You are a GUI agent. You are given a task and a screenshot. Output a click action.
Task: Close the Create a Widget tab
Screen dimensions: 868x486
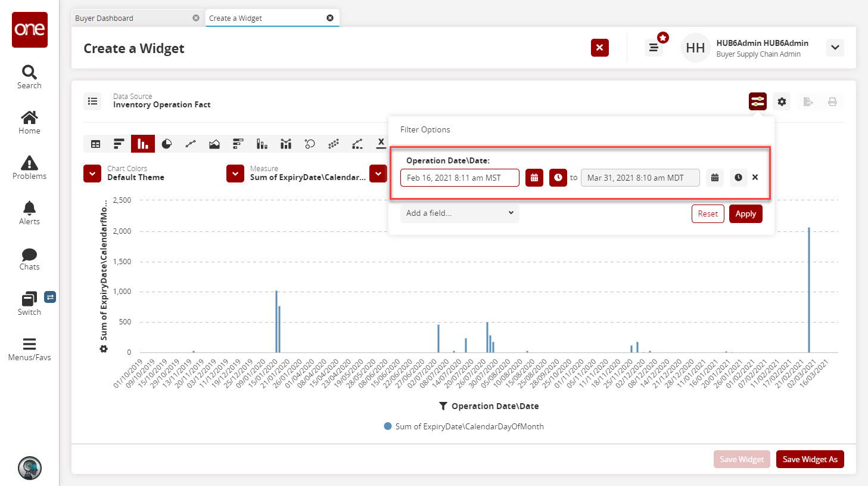tap(330, 18)
